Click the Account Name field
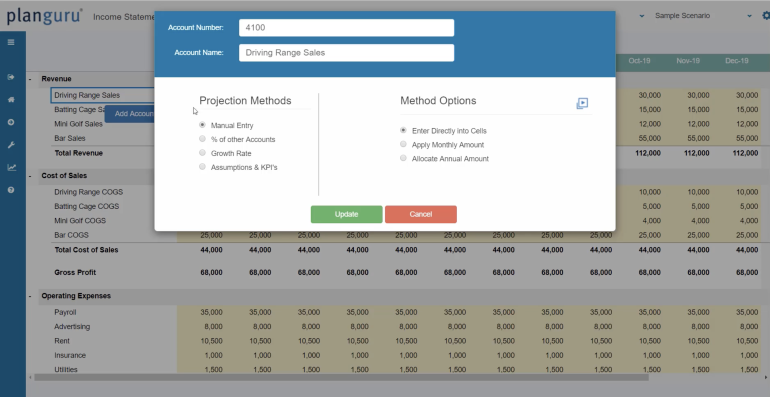Screen dimensions: 770x397 click(347, 53)
